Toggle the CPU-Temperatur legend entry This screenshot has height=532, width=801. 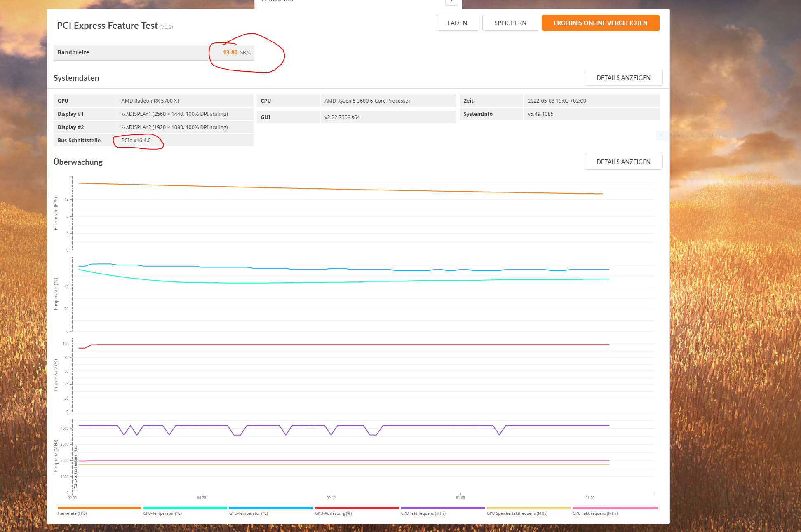(162, 513)
